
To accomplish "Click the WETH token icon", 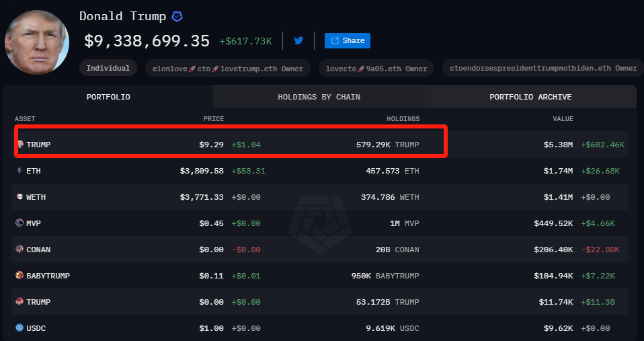I will tap(19, 197).
